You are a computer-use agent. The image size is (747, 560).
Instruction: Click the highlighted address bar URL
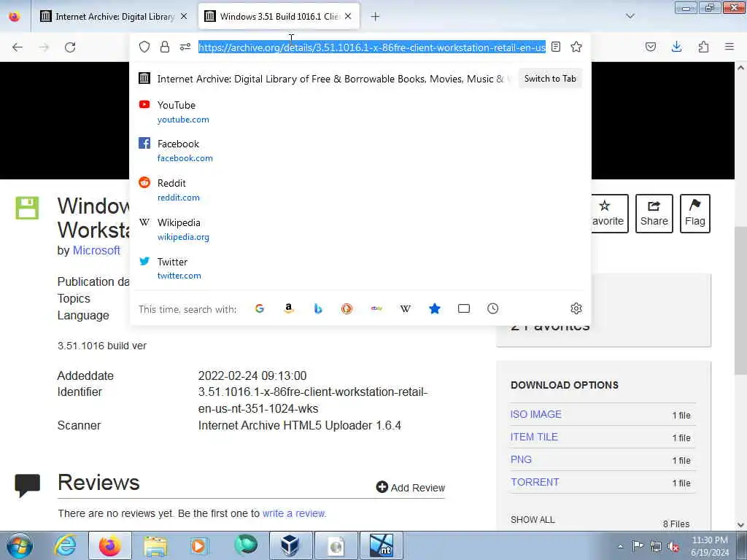click(371, 47)
